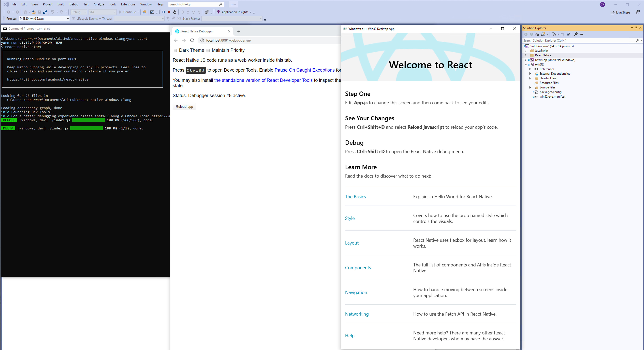Reload the browser page icon

(192, 40)
